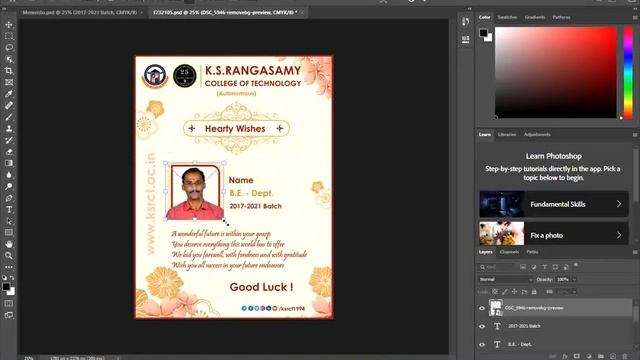Open the Opacity slider dropdown arrow

574,280
